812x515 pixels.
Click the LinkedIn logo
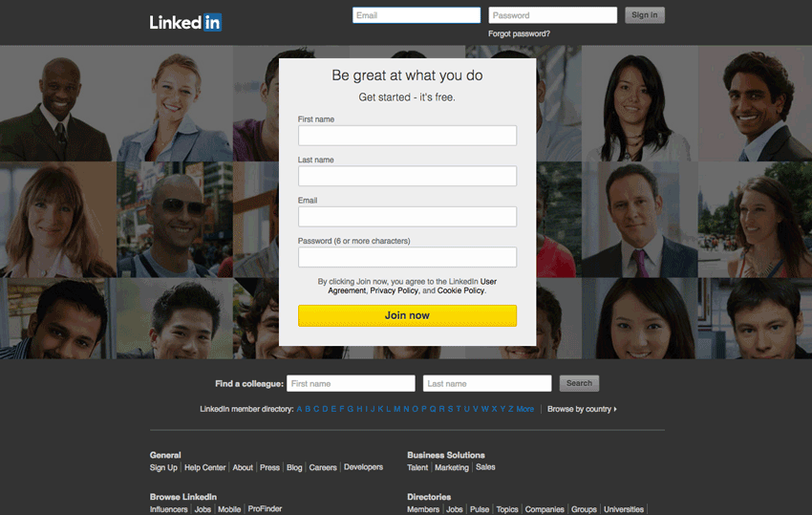[185, 22]
